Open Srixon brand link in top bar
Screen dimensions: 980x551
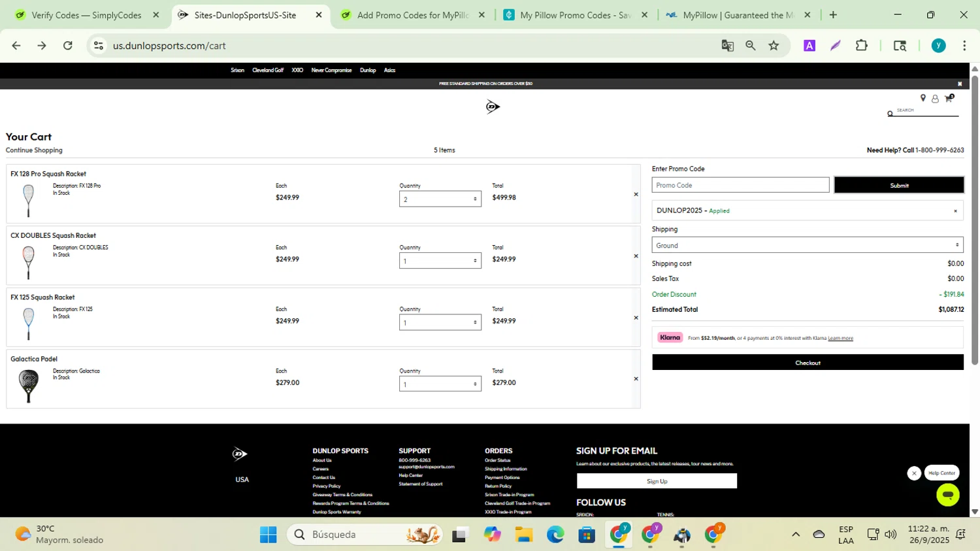coord(237,71)
